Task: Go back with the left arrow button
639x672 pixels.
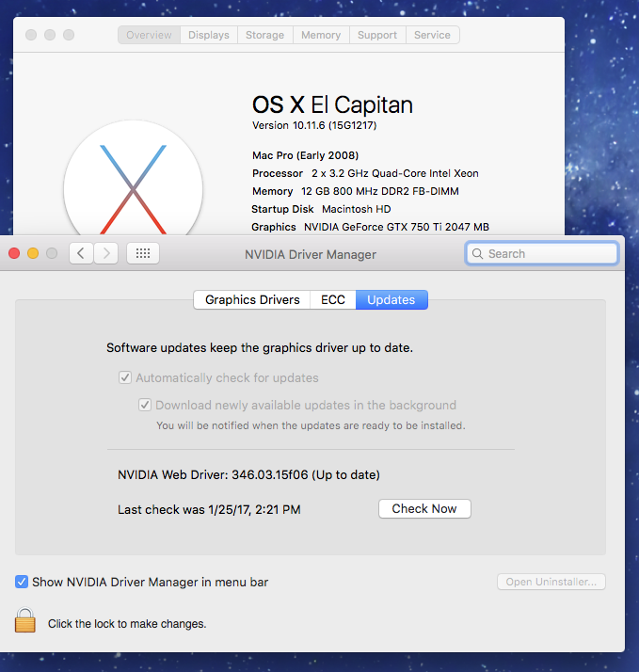Action: [x=81, y=253]
